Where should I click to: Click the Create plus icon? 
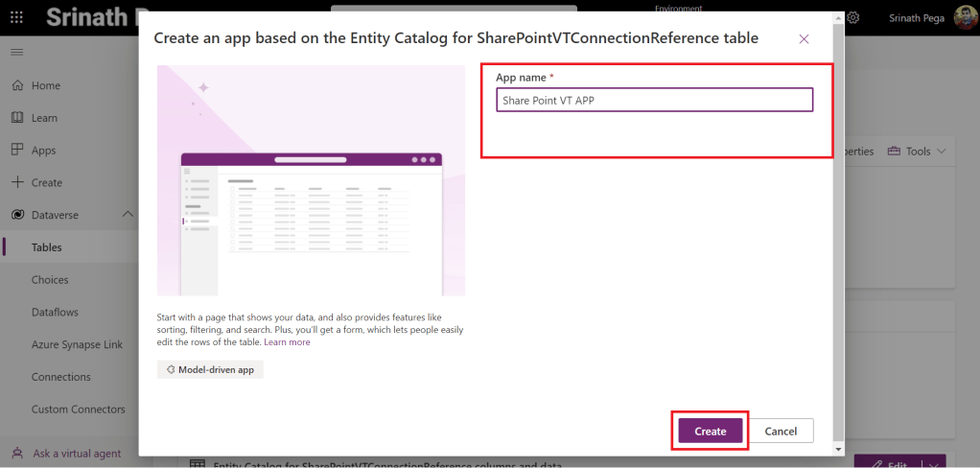pos(17,182)
